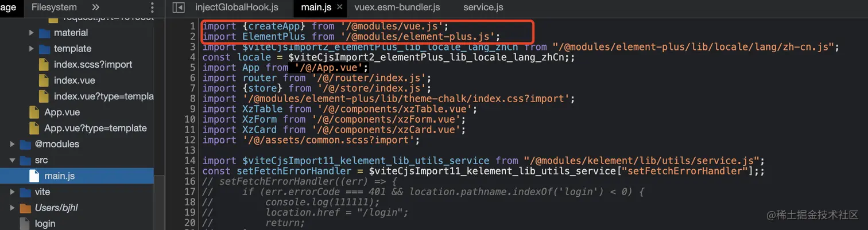
Task: Click line number 15 in the gutter
Action: (x=190, y=171)
